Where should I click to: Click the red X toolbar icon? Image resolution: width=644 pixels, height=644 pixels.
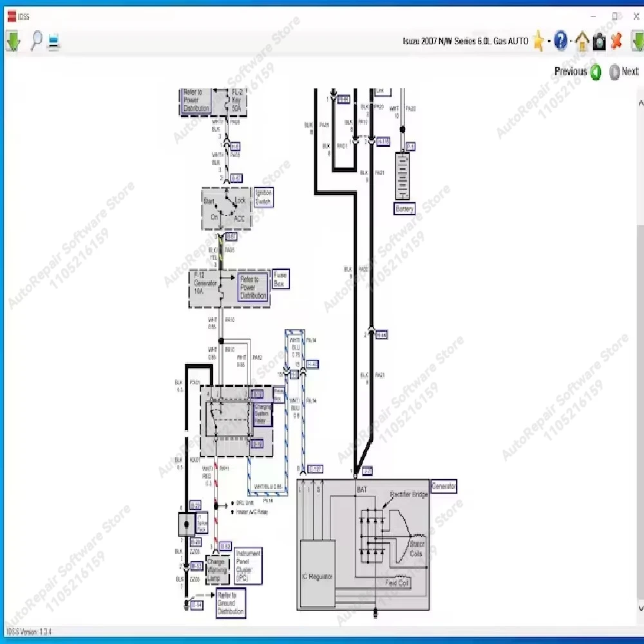point(616,41)
